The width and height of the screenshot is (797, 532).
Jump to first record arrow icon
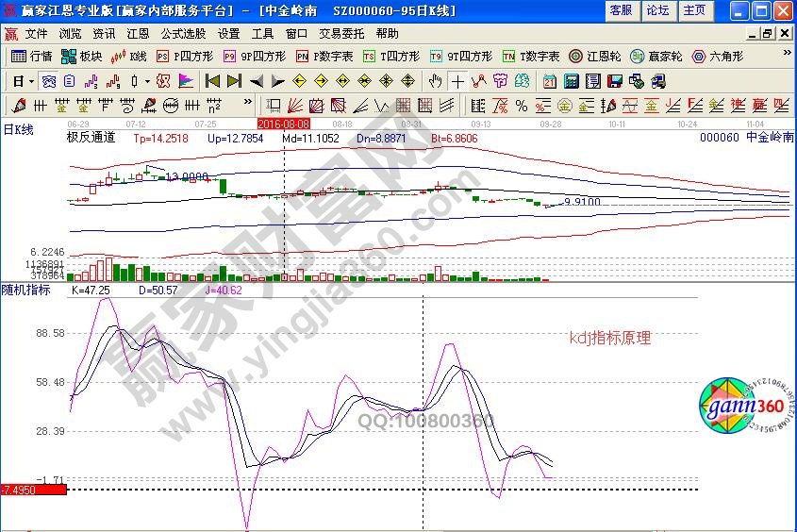point(213,80)
